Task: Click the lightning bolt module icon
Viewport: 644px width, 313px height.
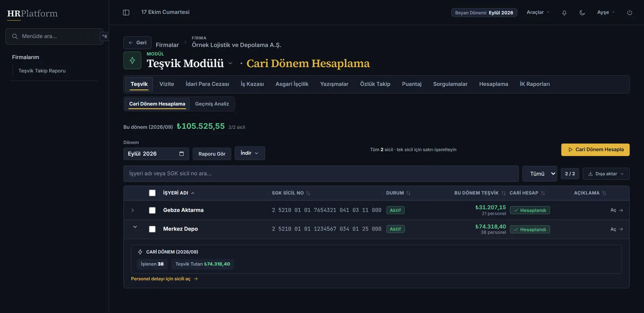Action: (x=132, y=60)
